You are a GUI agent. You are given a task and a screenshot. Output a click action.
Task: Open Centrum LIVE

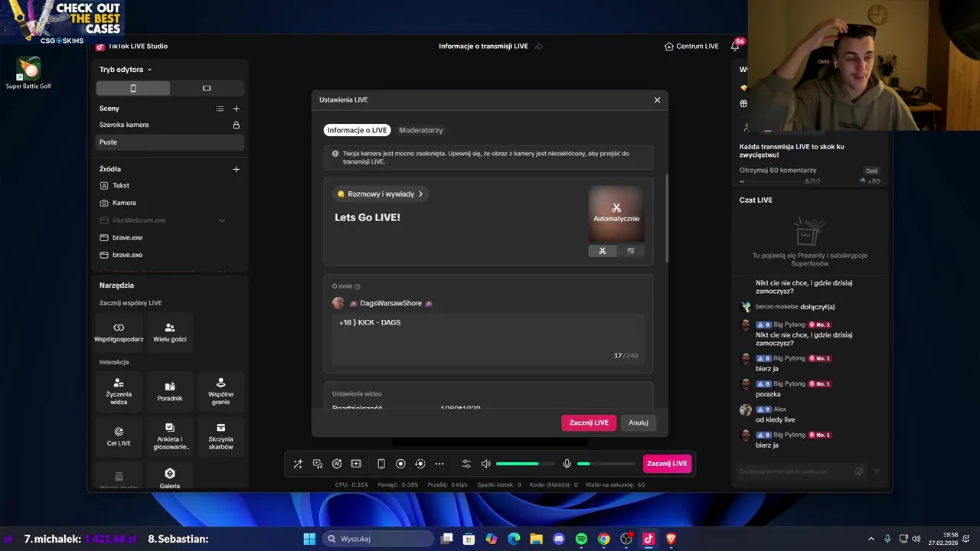point(692,47)
